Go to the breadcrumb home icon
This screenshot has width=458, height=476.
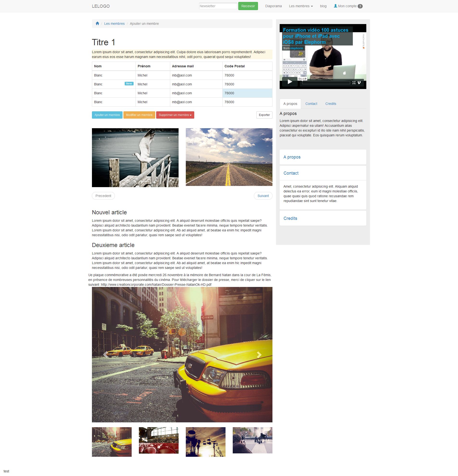tap(97, 24)
